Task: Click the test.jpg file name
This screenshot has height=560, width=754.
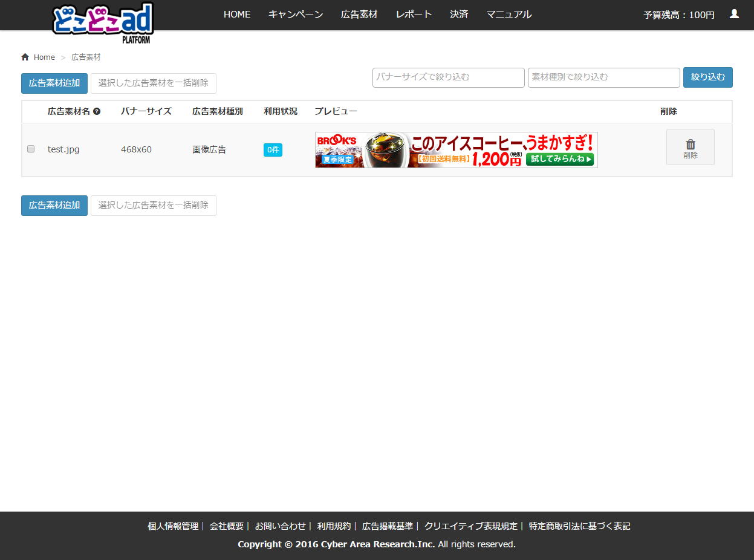Action: 63,149
